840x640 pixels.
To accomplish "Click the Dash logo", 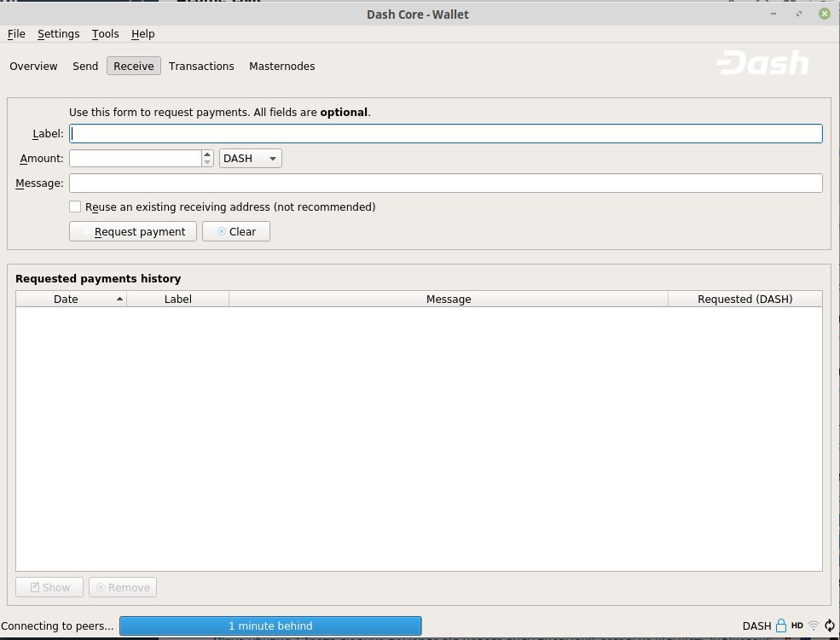I will tap(762, 63).
